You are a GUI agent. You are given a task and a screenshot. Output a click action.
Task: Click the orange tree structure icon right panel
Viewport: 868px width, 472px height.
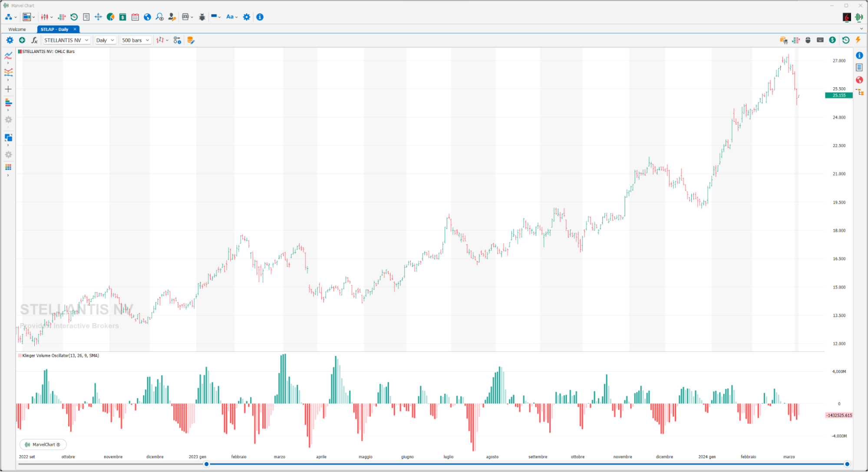[860, 92]
